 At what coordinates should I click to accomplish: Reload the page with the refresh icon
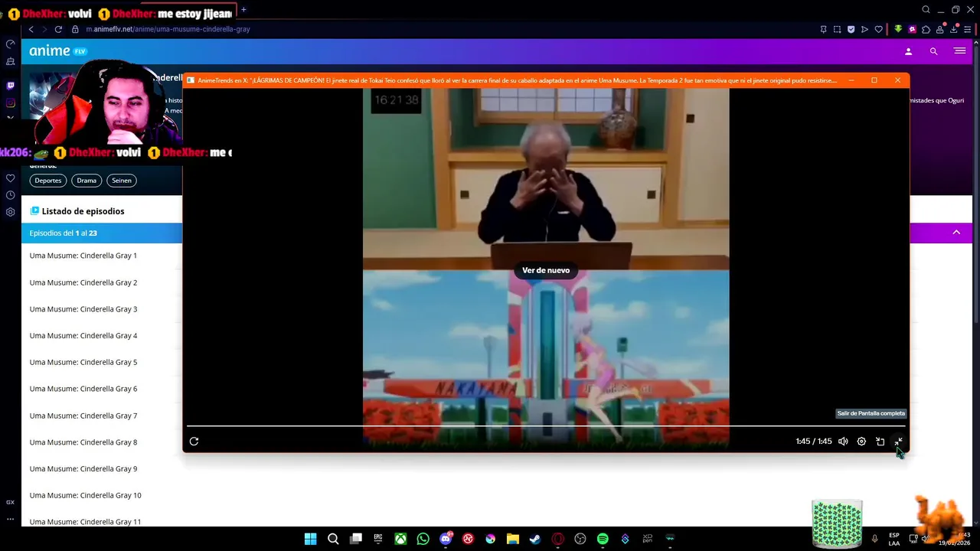click(x=58, y=29)
